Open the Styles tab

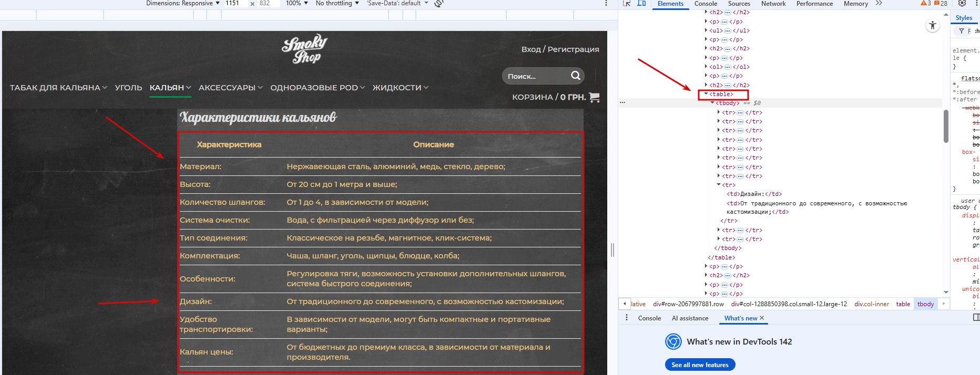[x=964, y=18]
